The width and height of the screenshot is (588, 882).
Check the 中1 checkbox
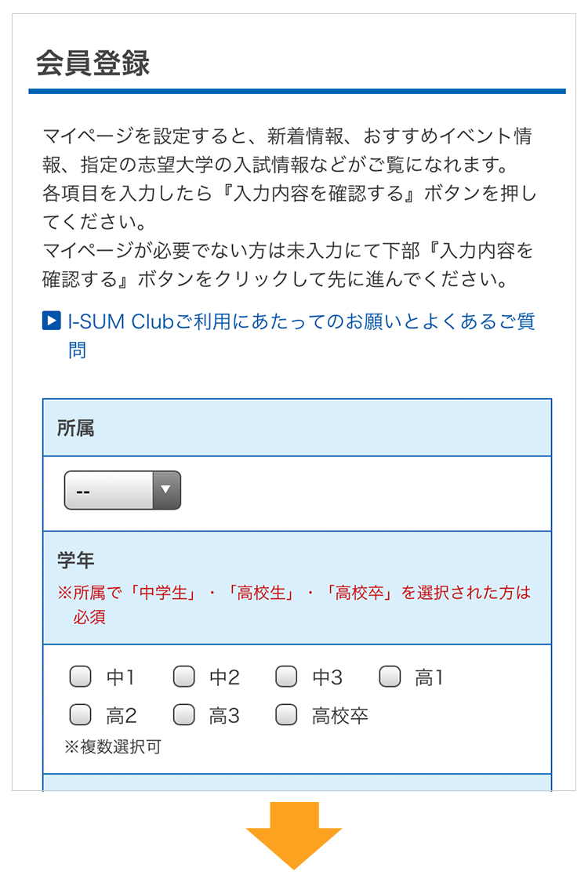[81, 677]
